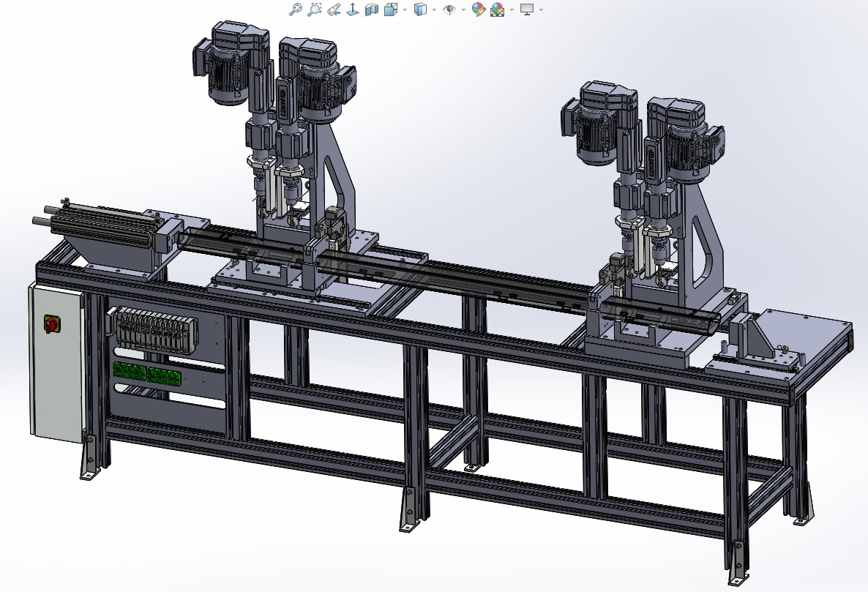Select the red main switch on cabinet
This screenshot has width=868, height=592.
pos(52,323)
